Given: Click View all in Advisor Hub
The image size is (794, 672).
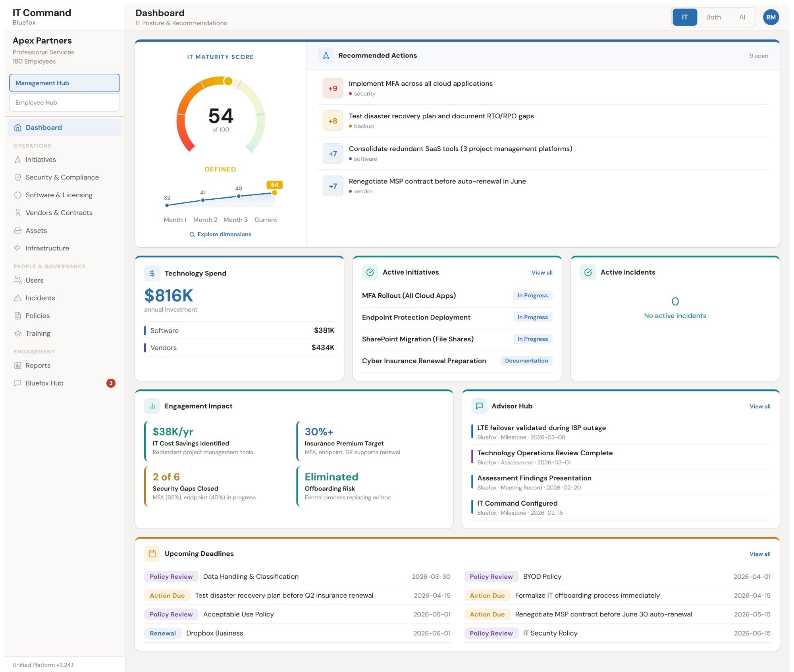Looking at the screenshot, I should pos(759,406).
